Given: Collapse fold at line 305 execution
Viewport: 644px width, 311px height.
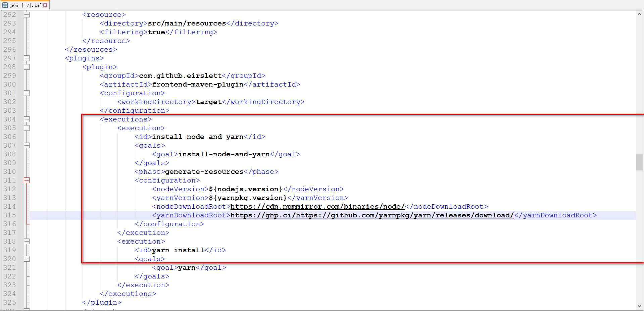Looking at the screenshot, I should pos(27,128).
